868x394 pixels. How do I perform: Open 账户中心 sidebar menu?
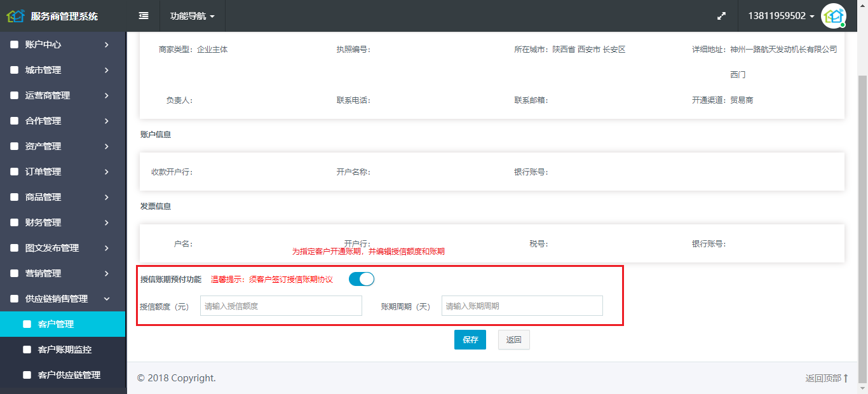click(x=63, y=44)
